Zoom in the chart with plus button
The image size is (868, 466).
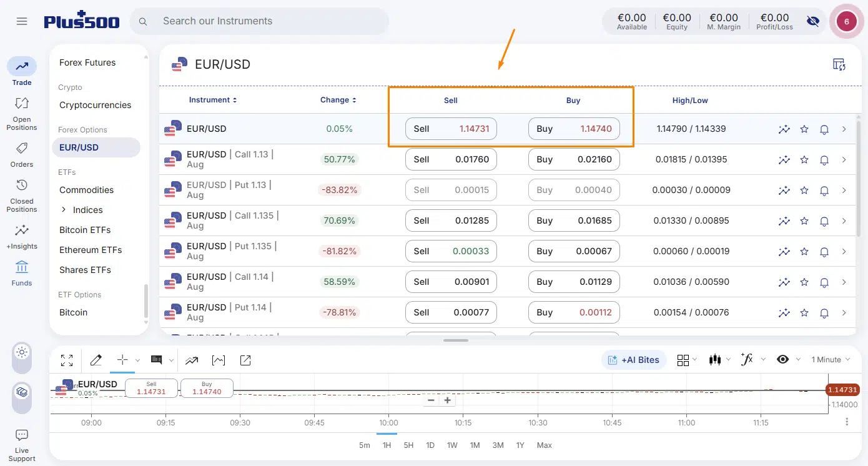click(x=447, y=400)
